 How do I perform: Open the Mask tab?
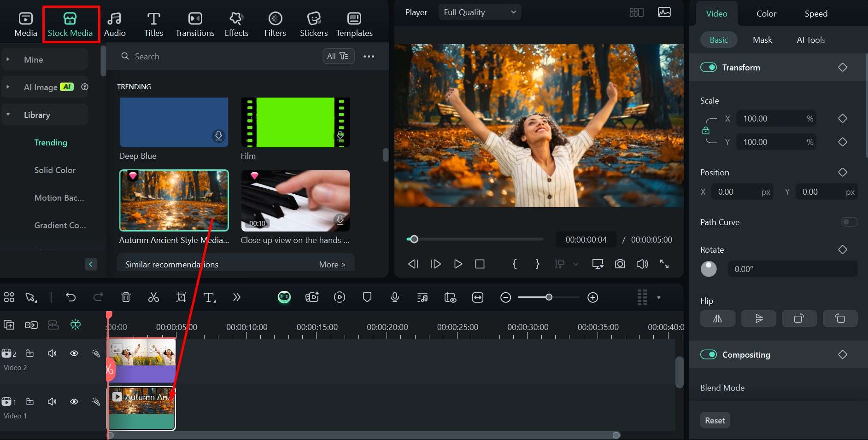[762, 40]
